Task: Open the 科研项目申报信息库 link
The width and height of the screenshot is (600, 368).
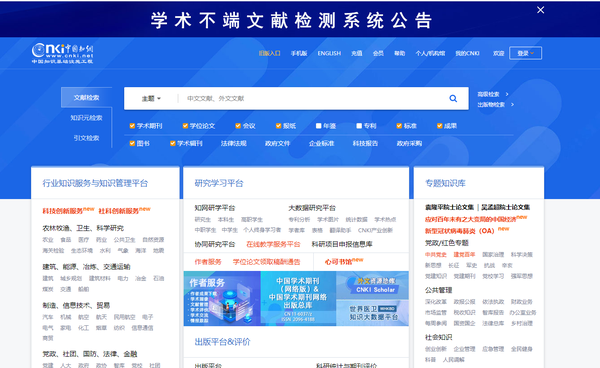Action: 342,244
